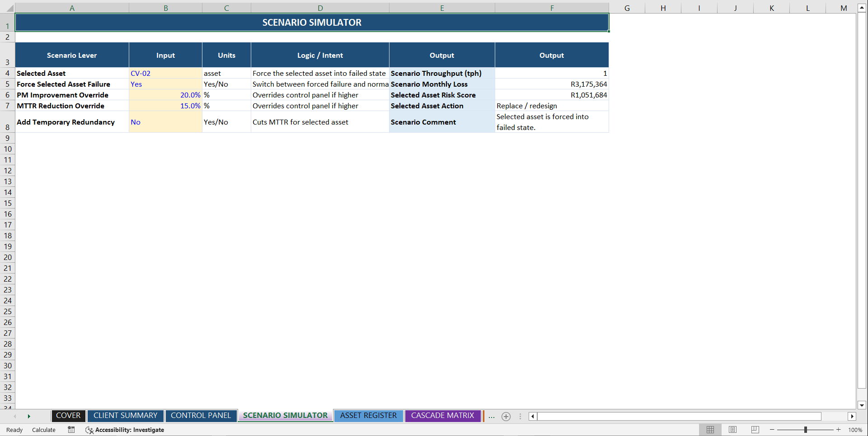
Task: Click the next-sheet navigation arrow
Action: pyautogui.click(x=29, y=416)
